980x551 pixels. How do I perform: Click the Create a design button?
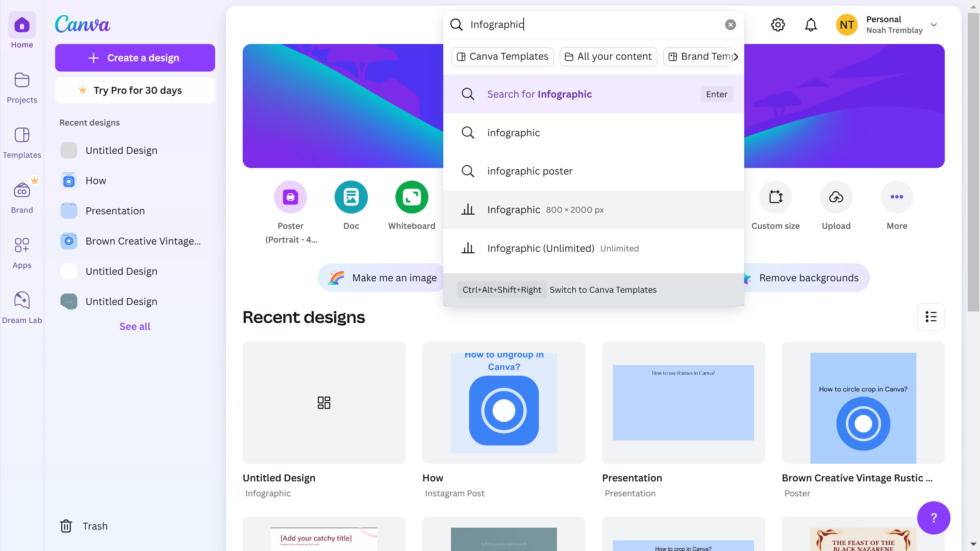135,58
